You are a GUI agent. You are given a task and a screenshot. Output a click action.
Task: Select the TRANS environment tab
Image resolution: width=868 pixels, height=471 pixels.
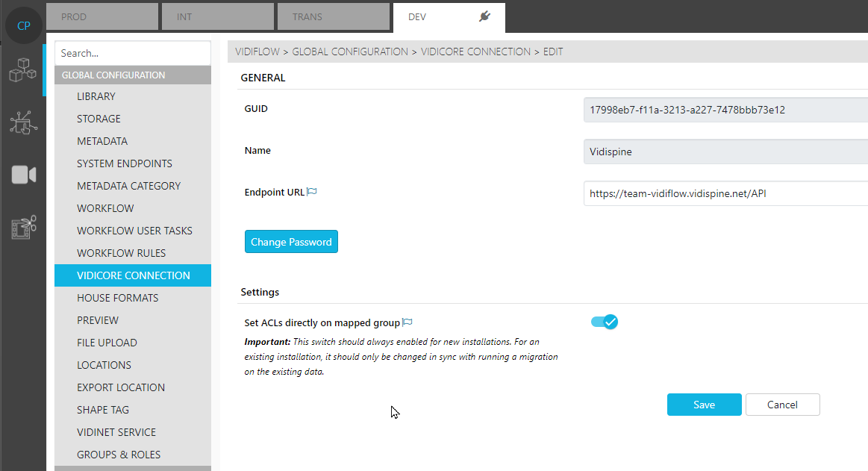click(334, 17)
